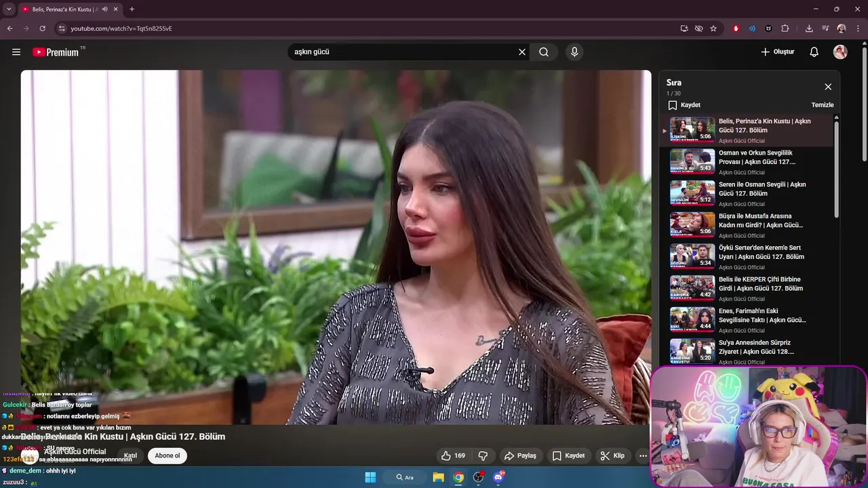Like the video with 169 likes

pos(454,456)
